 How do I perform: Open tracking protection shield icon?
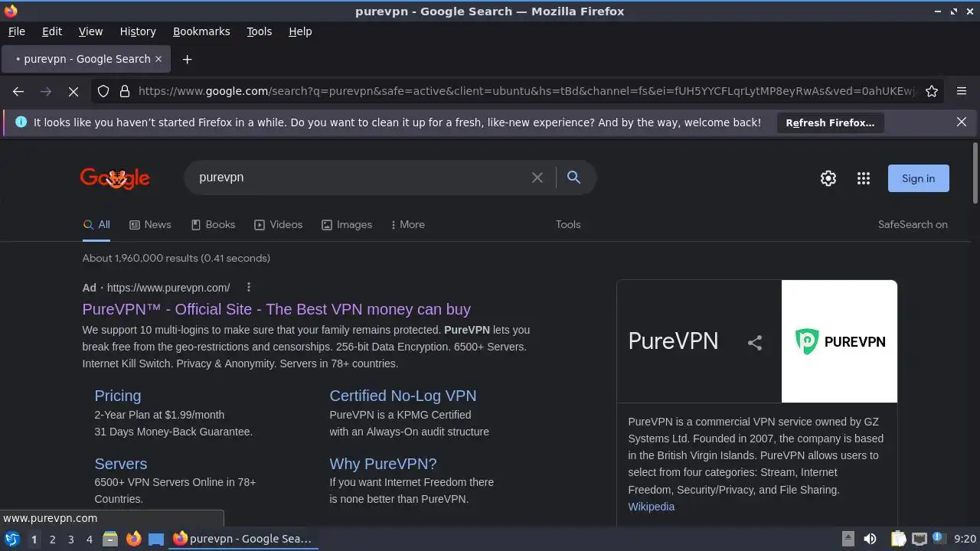[103, 91]
